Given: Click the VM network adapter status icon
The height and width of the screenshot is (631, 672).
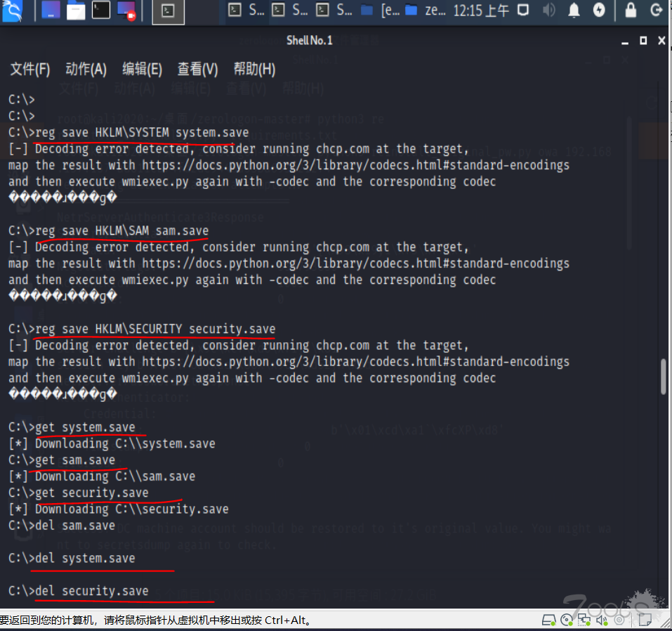Looking at the screenshot, I should (584, 620).
